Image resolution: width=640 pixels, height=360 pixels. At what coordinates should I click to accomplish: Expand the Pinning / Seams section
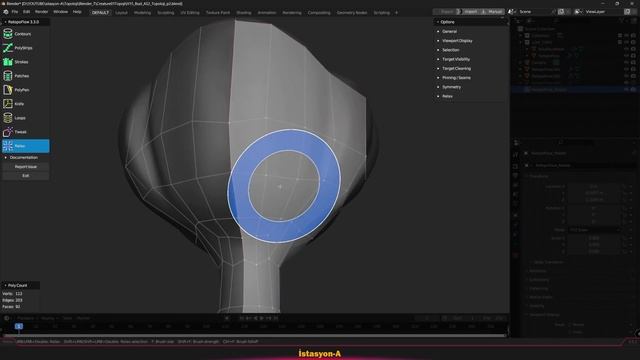(456, 78)
